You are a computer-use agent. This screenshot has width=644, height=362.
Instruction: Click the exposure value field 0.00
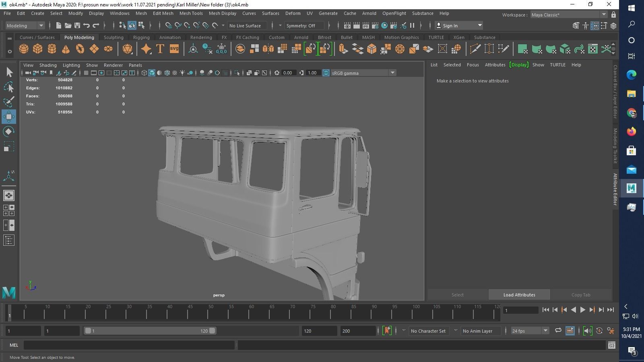(288, 73)
